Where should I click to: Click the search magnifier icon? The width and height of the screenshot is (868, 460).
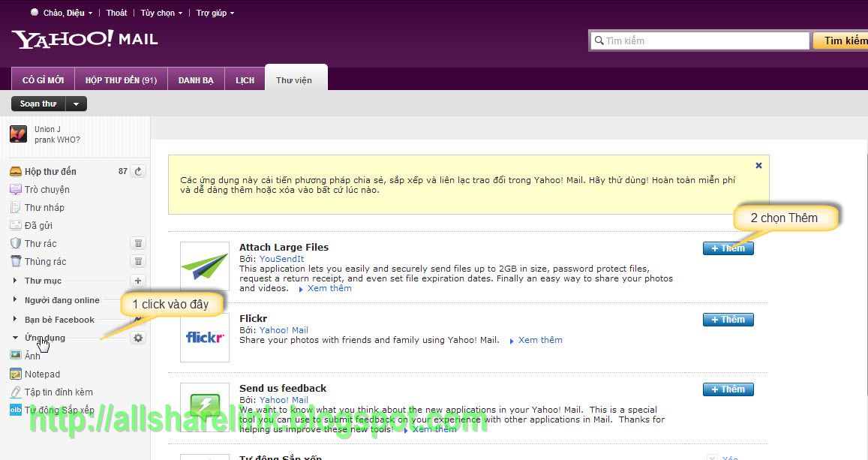point(599,41)
